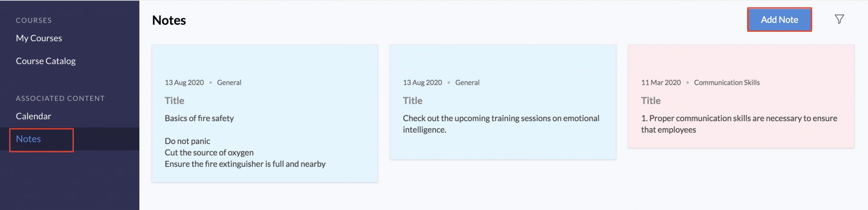868x210 pixels.
Task: Click 'Ensure the fire extinguisher' line text
Action: [x=245, y=164]
